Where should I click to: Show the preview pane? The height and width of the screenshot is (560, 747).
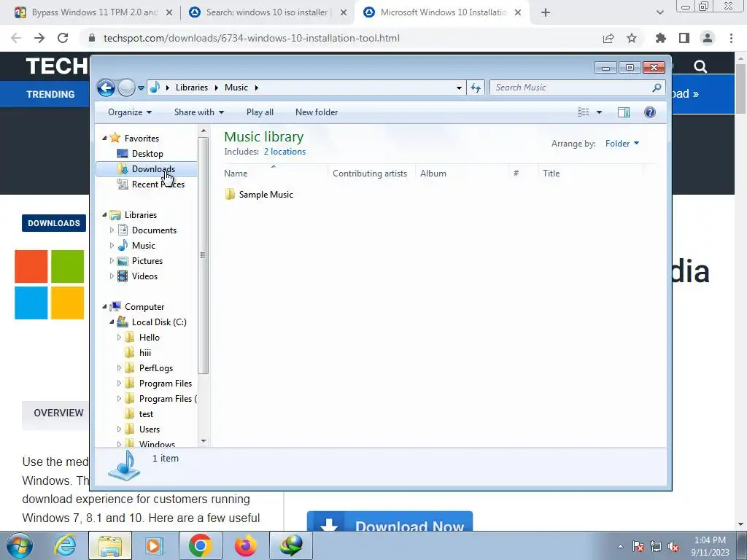coord(623,112)
